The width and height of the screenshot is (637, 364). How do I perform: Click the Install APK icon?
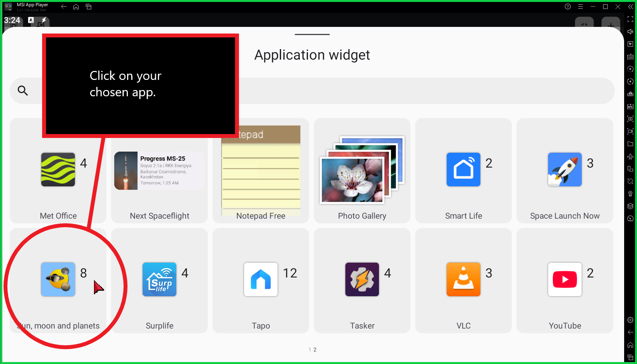(x=630, y=106)
